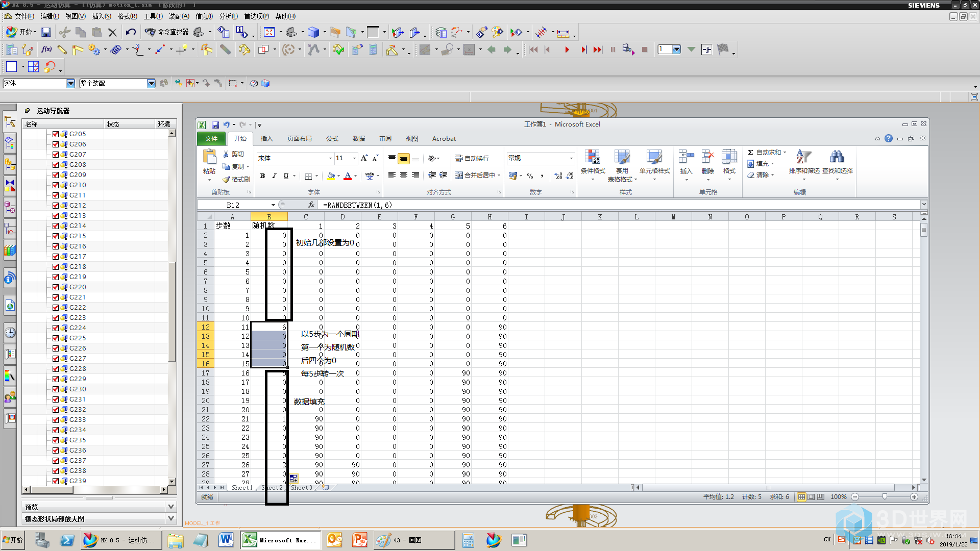Click Excel vertical scrollbar down arrow
Screen dimensions: 980x551
pos(924,480)
